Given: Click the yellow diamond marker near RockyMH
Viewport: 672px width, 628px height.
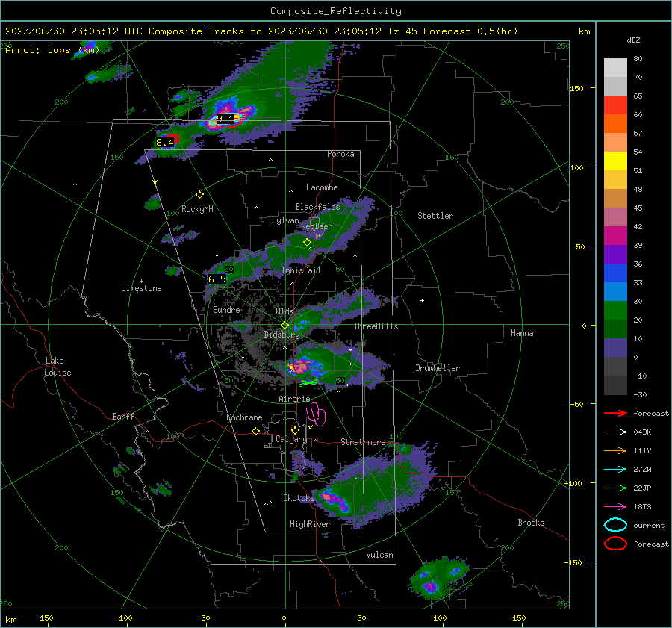Looking at the screenshot, I should coord(199,195).
